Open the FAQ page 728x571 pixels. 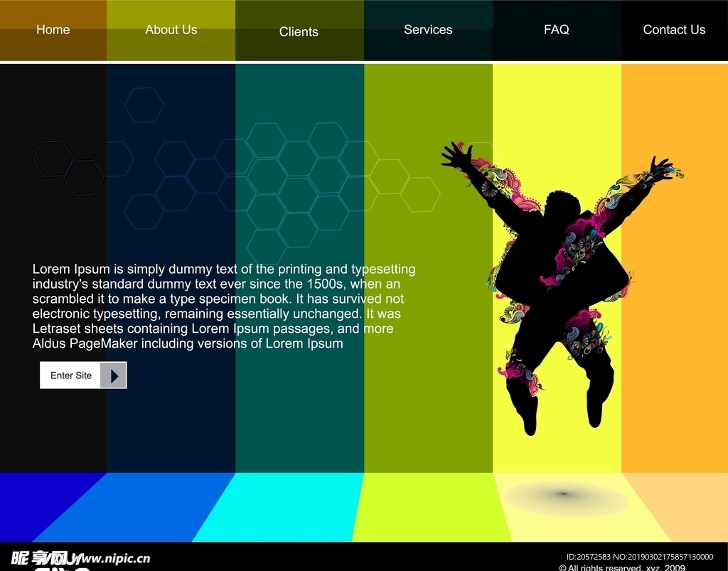556,30
